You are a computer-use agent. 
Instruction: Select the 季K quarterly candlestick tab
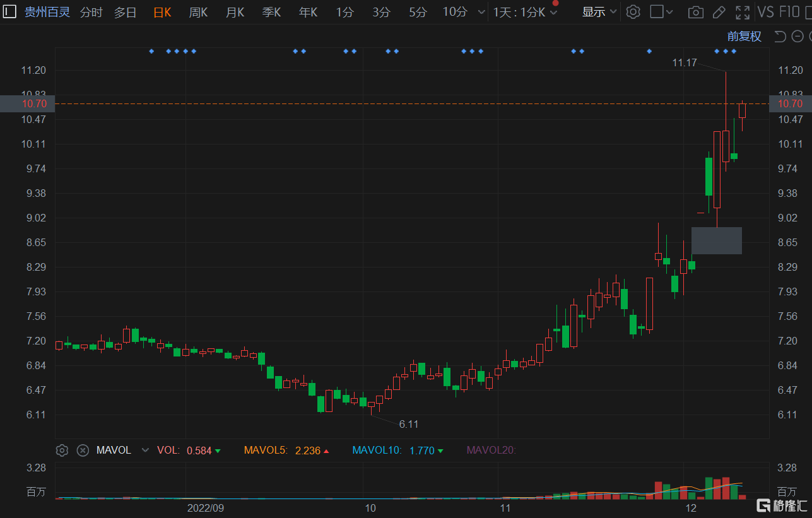[272, 12]
